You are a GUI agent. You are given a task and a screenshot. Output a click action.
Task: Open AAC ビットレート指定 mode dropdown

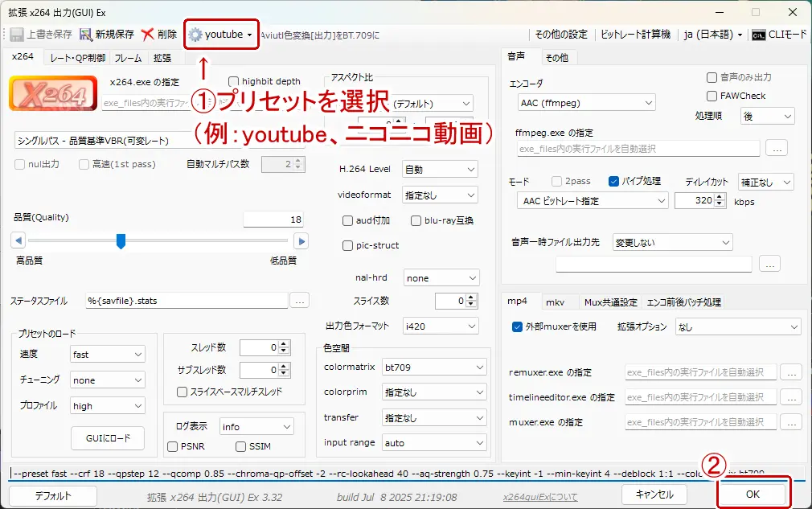click(593, 200)
